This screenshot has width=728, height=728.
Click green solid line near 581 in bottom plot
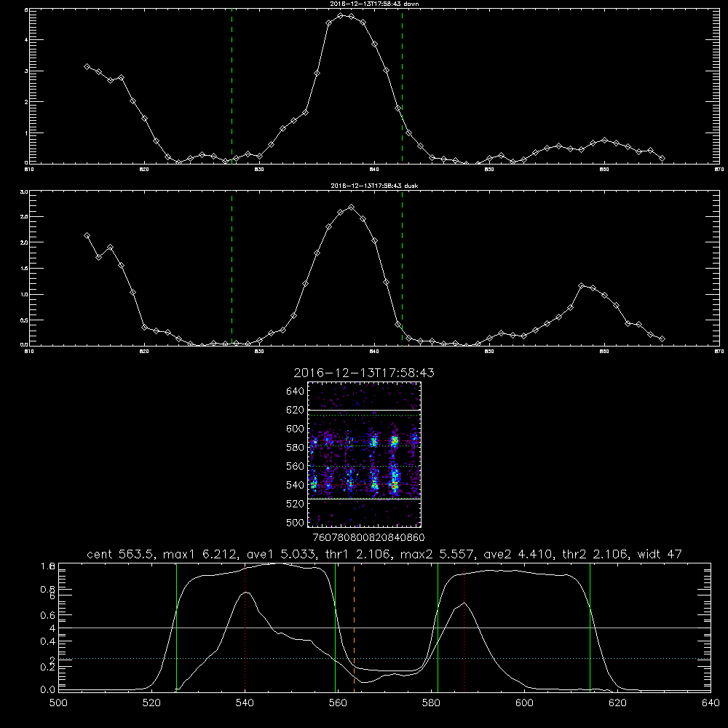[438, 629]
